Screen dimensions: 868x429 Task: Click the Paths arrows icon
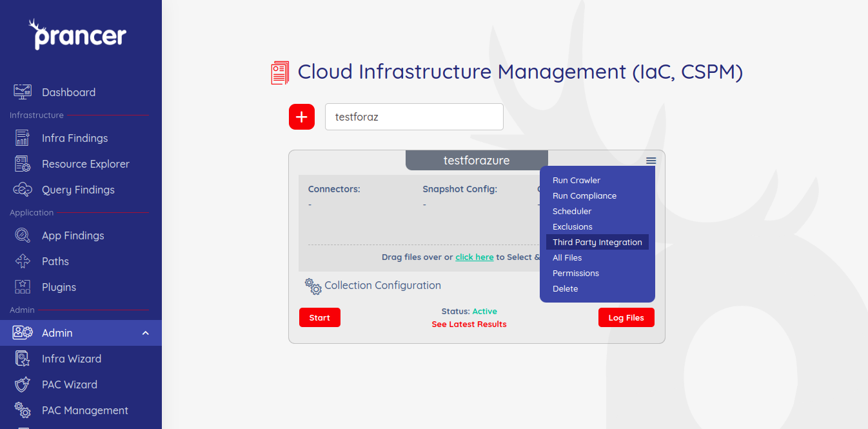tap(23, 261)
